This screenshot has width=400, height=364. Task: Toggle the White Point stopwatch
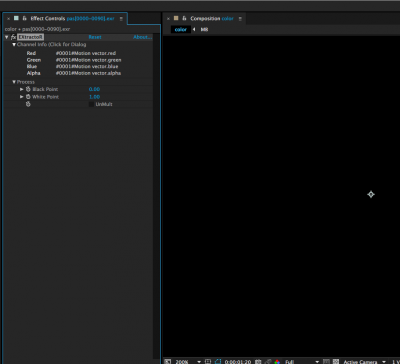[x=28, y=97]
